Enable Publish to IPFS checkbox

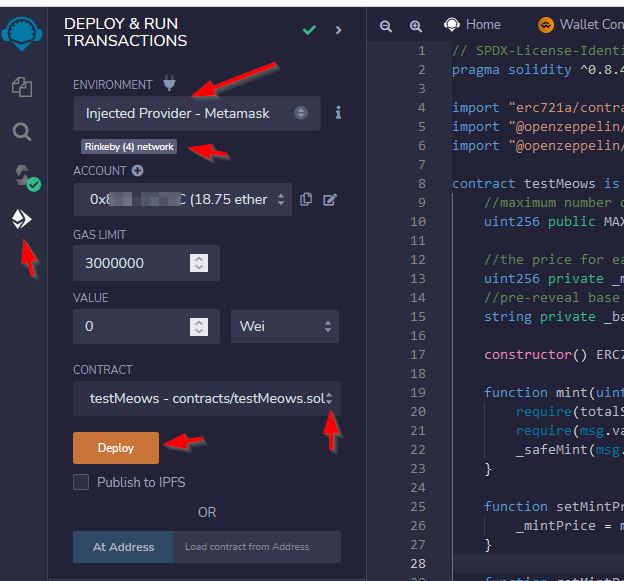click(81, 482)
